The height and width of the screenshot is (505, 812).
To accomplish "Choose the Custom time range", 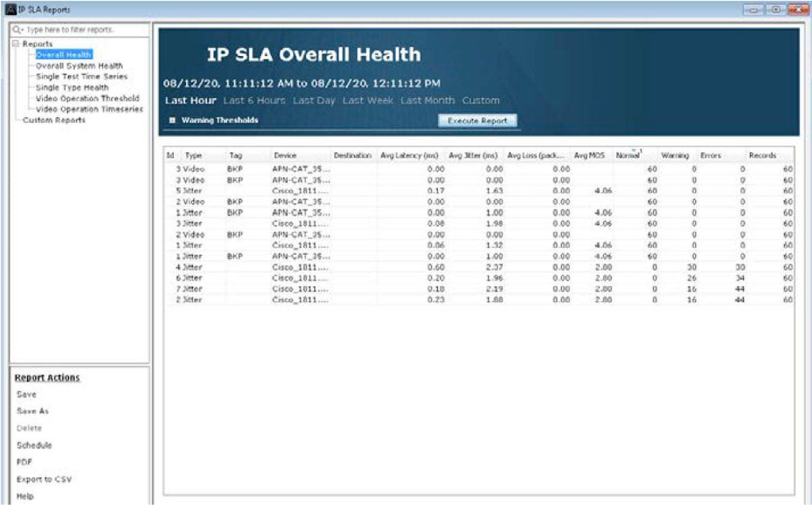I will (480, 100).
